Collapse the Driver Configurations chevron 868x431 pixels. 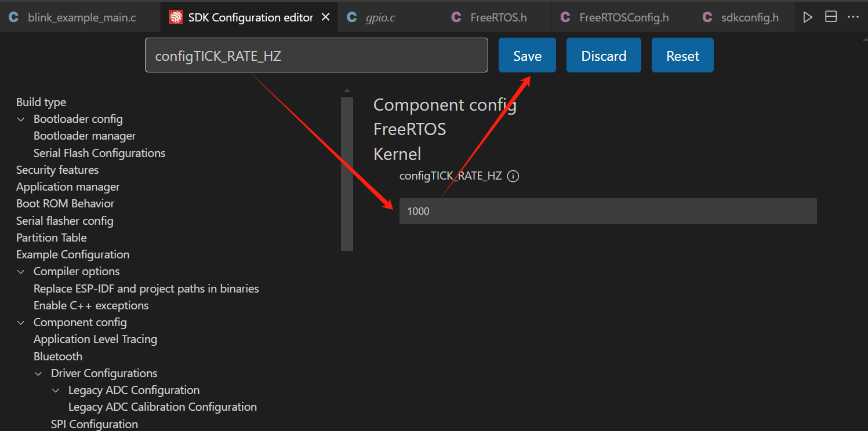39,374
